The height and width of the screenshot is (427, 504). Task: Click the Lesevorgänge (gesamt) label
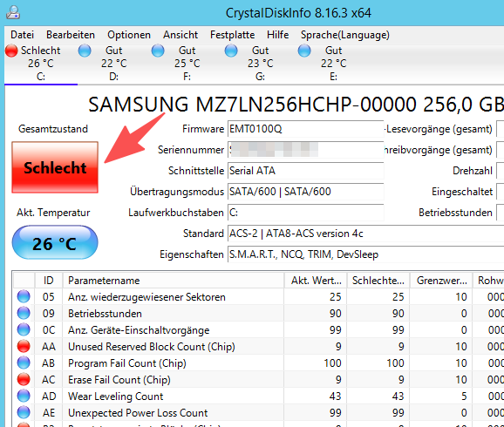tap(439, 129)
